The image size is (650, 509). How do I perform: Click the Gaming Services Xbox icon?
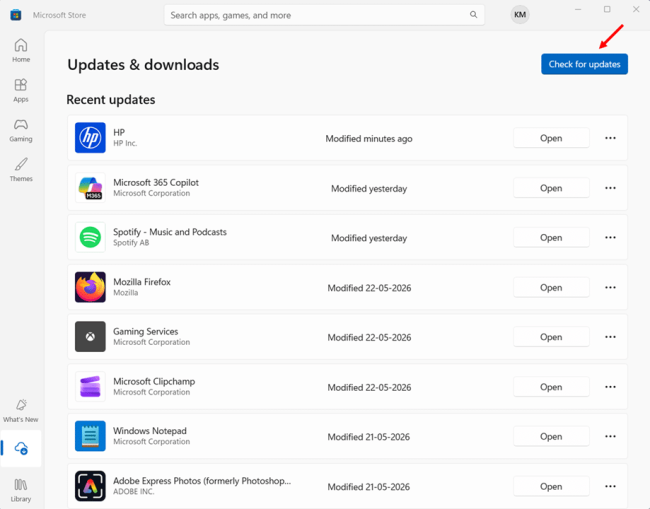(x=90, y=337)
